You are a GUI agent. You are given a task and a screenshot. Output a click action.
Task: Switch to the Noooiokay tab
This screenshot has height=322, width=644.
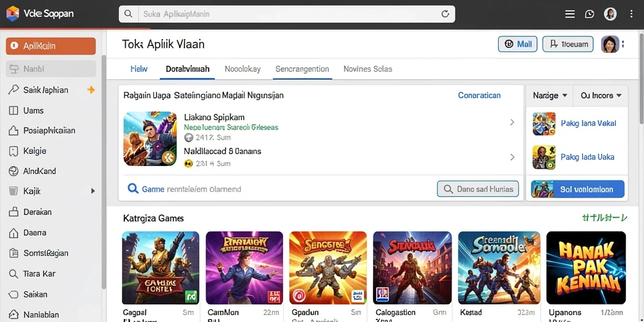point(242,69)
